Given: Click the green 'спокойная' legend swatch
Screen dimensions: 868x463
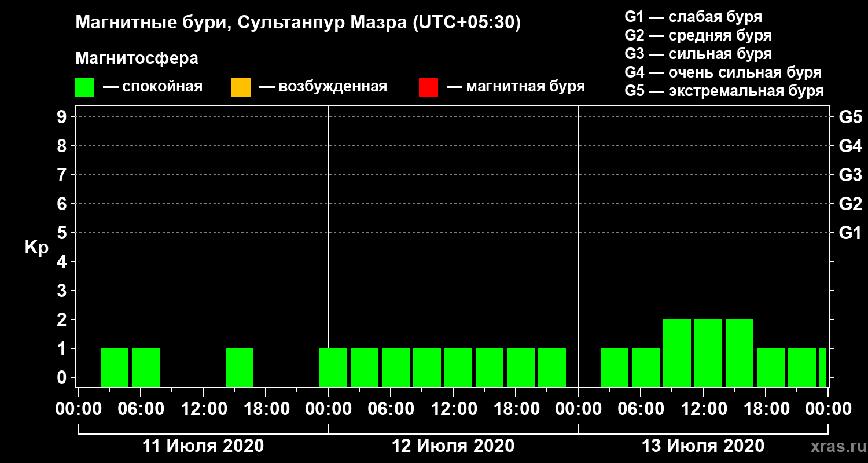Looking at the screenshot, I should (85, 87).
